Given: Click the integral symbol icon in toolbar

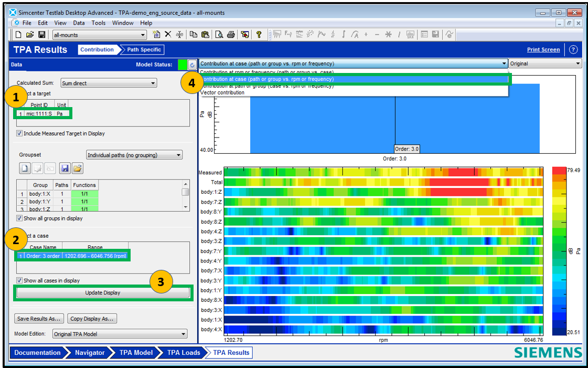Looking at the screenshot, I should (x=344, y=35).
